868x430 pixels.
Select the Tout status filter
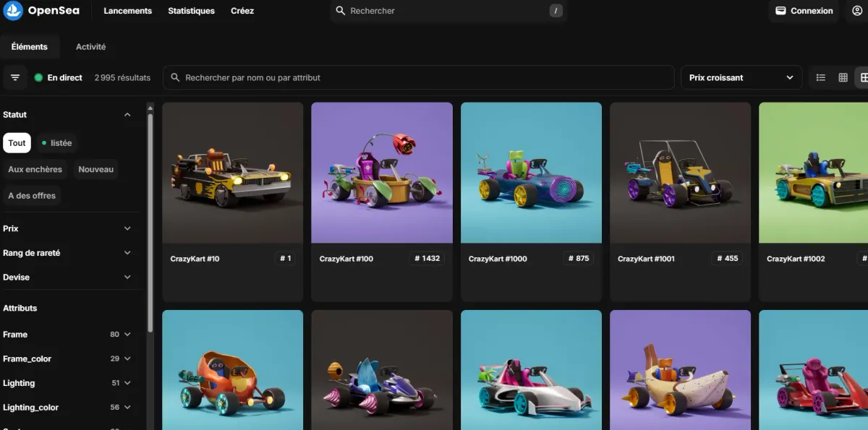[x=17, y=143]
